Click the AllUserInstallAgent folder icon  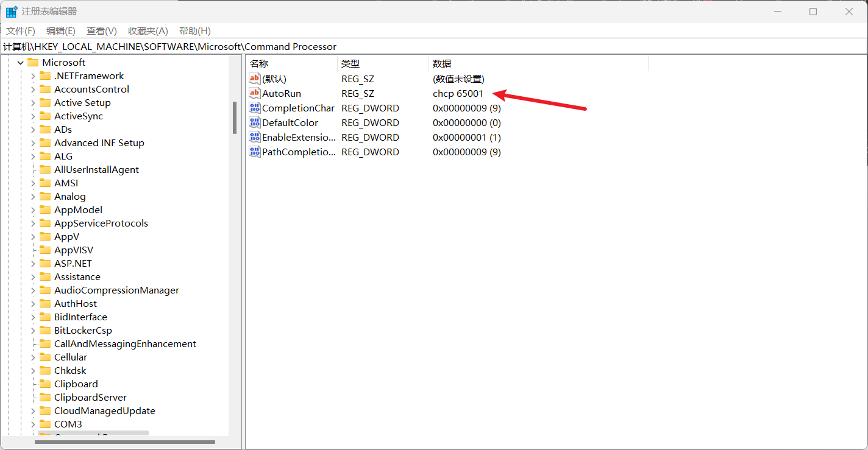(x=45, y=170)
